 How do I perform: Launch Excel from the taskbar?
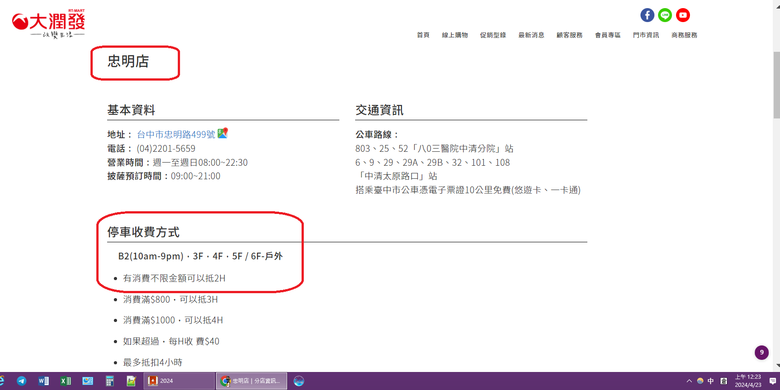pyautogui.click(x=65, y=381)
